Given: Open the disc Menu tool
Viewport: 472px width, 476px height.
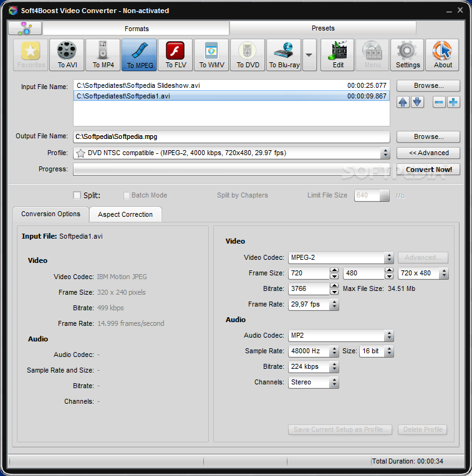Looking at the screenshot, I should pos(372,55).
